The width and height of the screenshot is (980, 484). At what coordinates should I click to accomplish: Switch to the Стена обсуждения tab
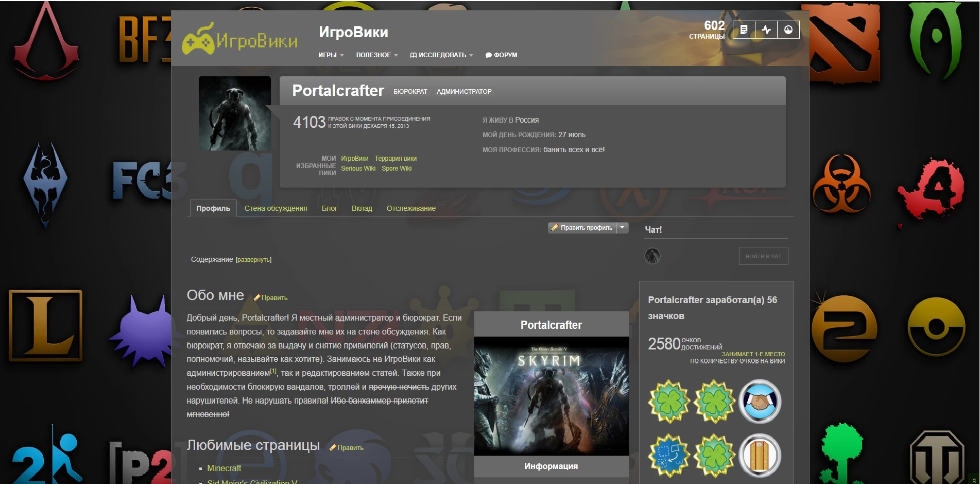[276, 208]
